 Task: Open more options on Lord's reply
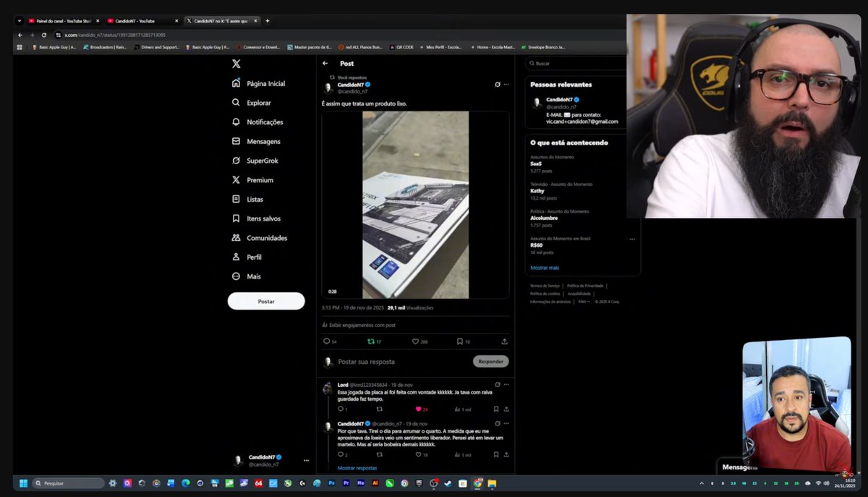pyautogui.click(x=506, y=385)
